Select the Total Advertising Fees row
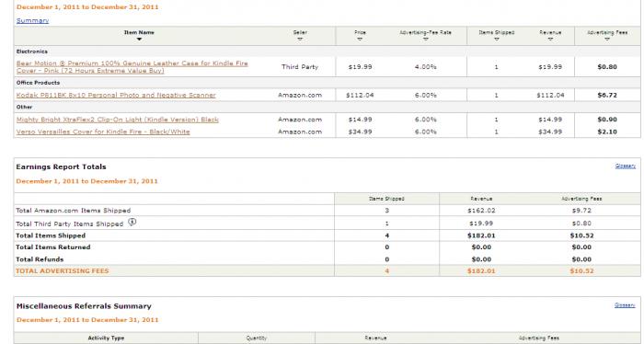Screen dimensions: 644x344 (327, 271)
